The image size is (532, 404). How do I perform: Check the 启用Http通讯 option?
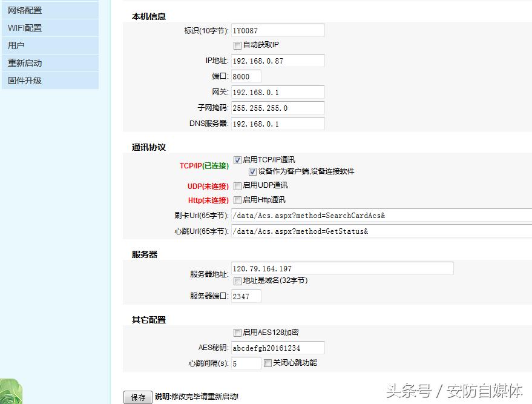(x=237, y=199)
